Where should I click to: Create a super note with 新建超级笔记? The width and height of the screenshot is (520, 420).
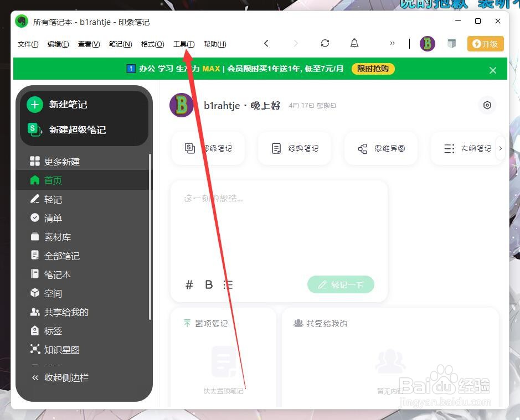point(66,129)
